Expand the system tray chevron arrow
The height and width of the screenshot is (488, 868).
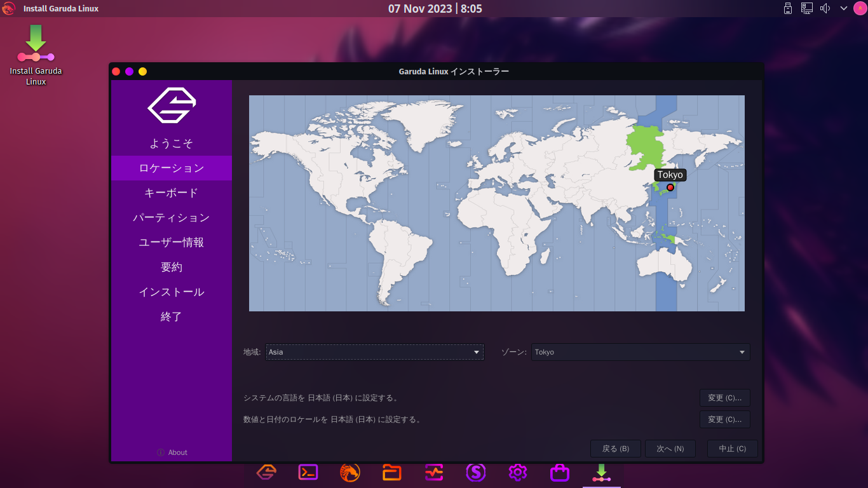coord(844,9)
